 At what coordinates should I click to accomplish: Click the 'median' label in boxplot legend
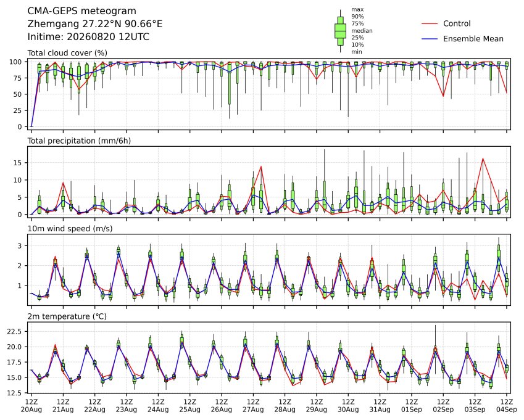coord(362,31)
